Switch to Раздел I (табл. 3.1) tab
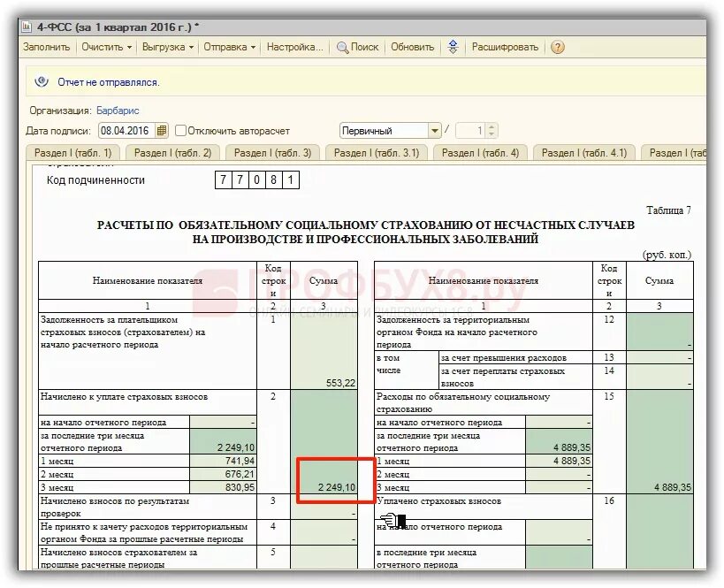Screen dimensions: 724x588 point(377,153)
